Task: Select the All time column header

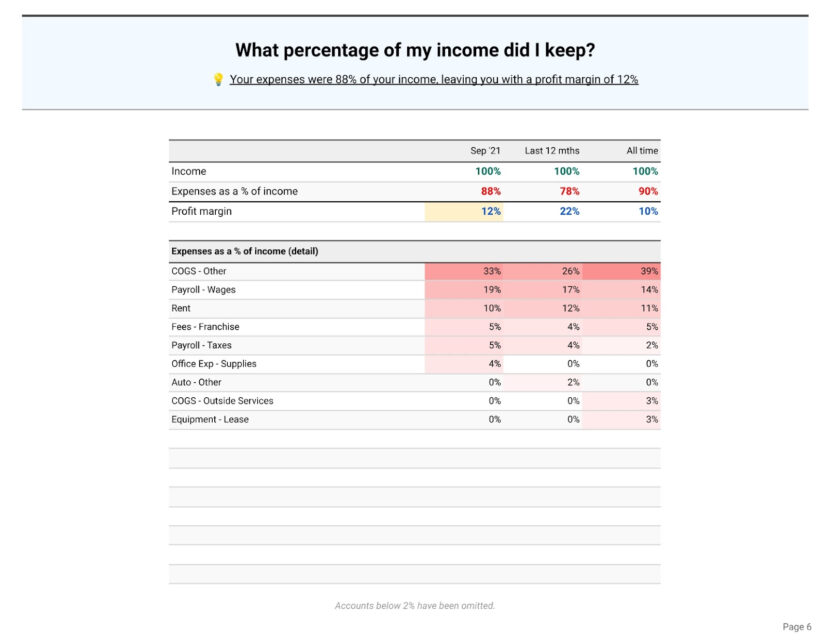Action: click(x=642, y=151)
